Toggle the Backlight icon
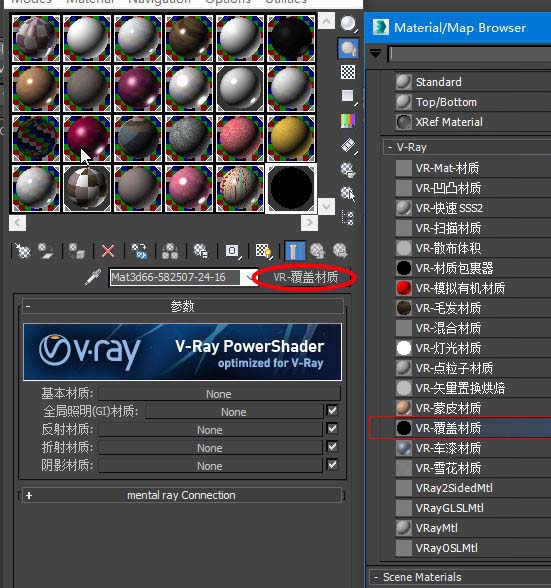This screenshot has height=588, width=551. (348, 49)
